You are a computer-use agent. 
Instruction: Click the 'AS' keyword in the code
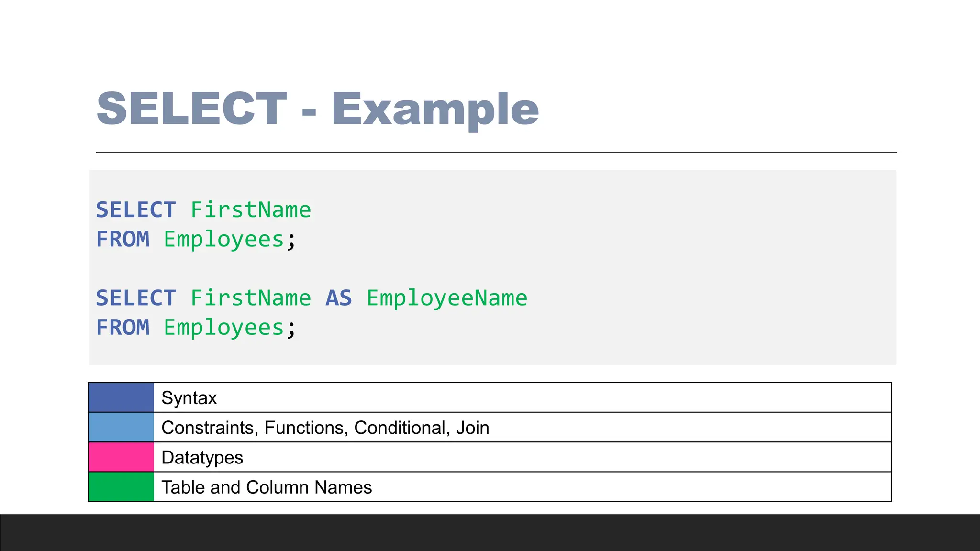click(x=339, y=298)
